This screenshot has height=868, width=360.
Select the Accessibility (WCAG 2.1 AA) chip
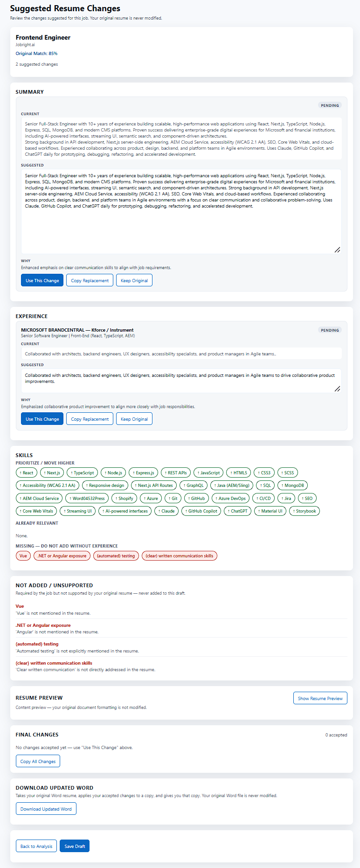48,485
